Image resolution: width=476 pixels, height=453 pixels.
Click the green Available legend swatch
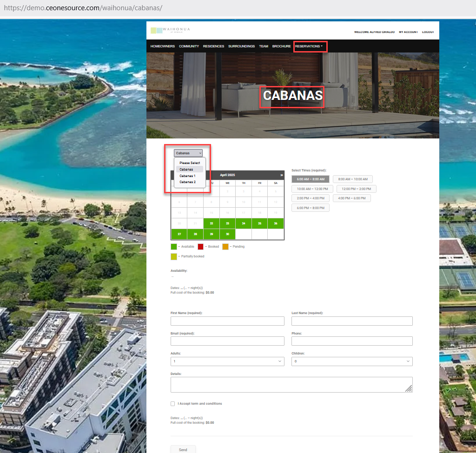pos(174,247)
